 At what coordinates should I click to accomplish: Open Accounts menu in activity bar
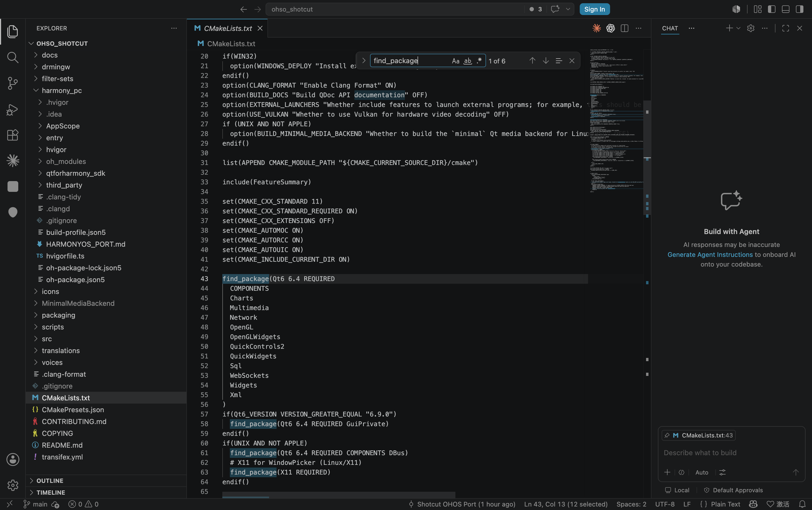(12, 459)
